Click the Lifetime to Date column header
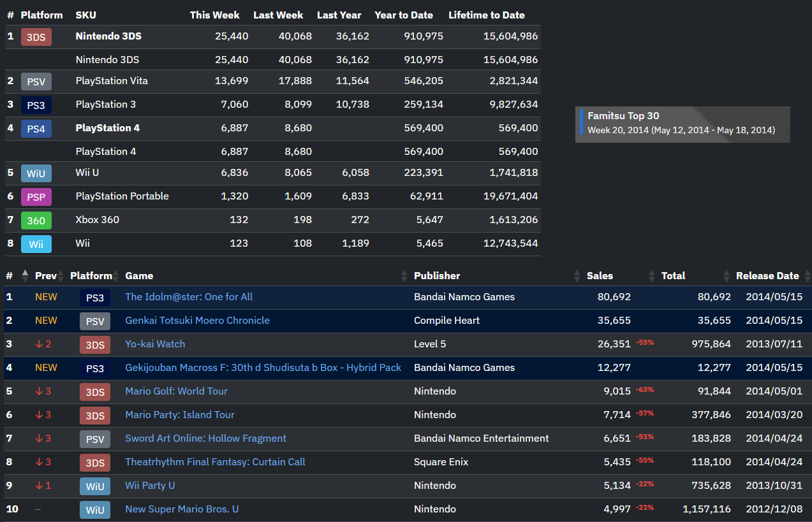The height and width of the screenshot is (522, 812). 487,15
